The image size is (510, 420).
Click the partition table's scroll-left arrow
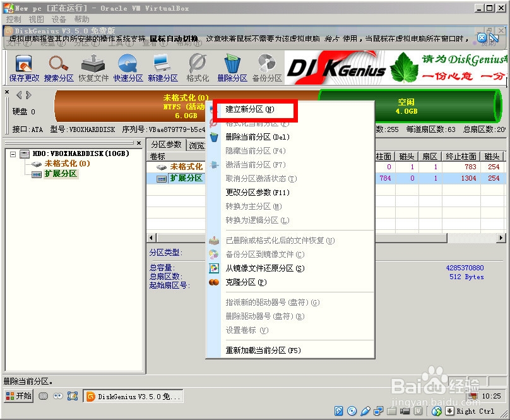tap(151, 238)
